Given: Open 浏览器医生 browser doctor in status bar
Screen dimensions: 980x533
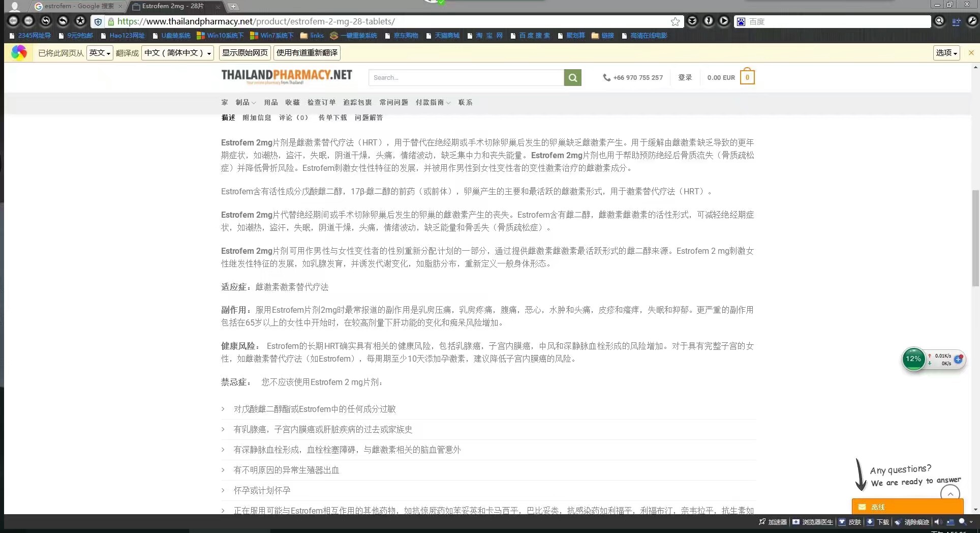Looking at the screenshot, I should coord(813,522).
